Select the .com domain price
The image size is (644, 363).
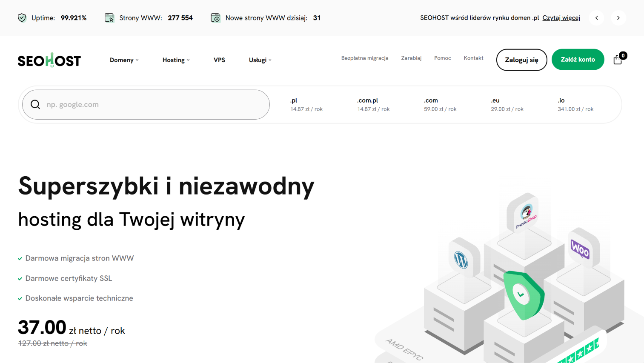point(440,105)
